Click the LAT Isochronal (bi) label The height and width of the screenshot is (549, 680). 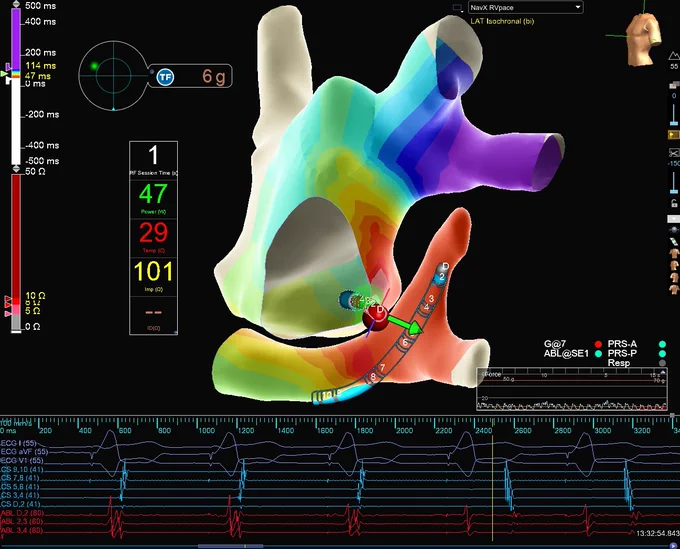tap(502, 21)
